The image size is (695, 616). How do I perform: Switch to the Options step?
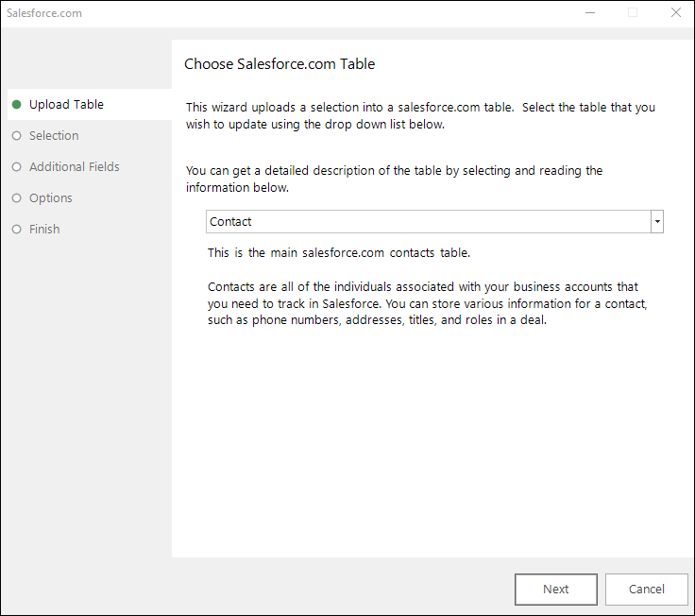[51, 197]
